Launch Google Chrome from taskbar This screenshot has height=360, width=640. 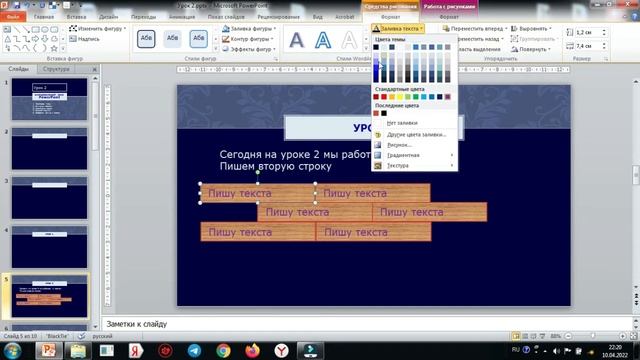[x=223, y=351]
